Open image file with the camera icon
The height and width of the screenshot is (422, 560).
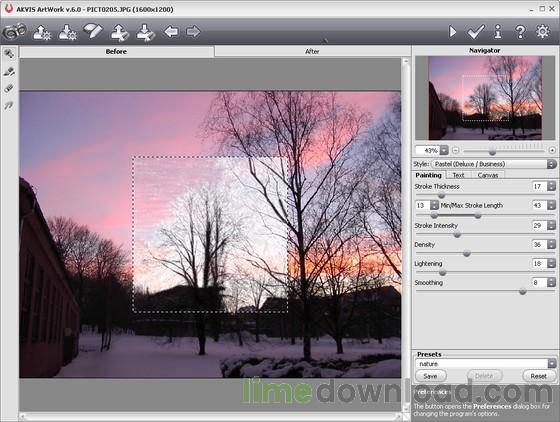pos(14,32)
